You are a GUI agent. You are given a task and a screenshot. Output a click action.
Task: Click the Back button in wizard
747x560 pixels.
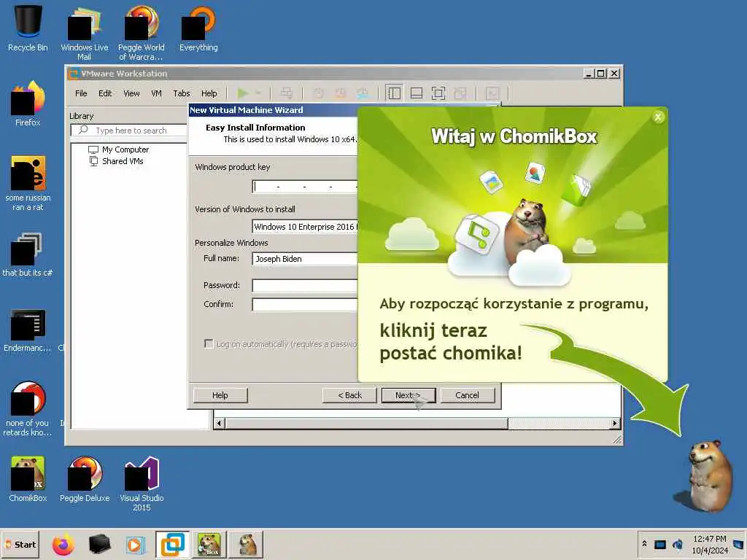(349, 395)
